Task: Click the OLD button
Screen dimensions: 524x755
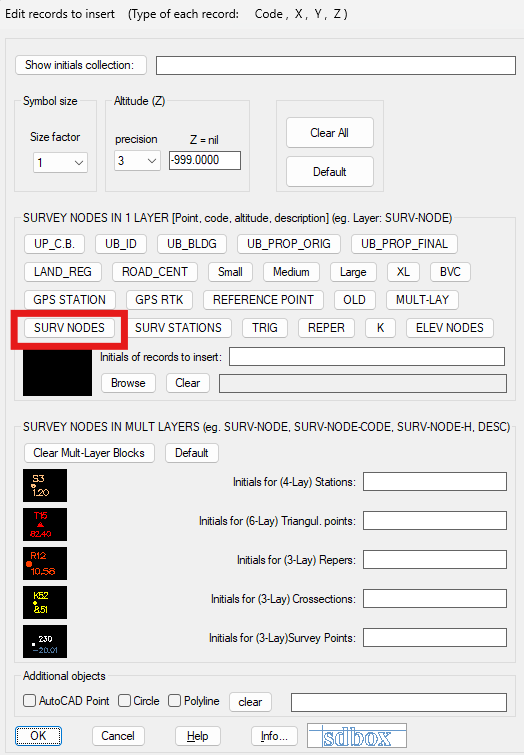Action: pyautogui.click(x=354, y=299)
